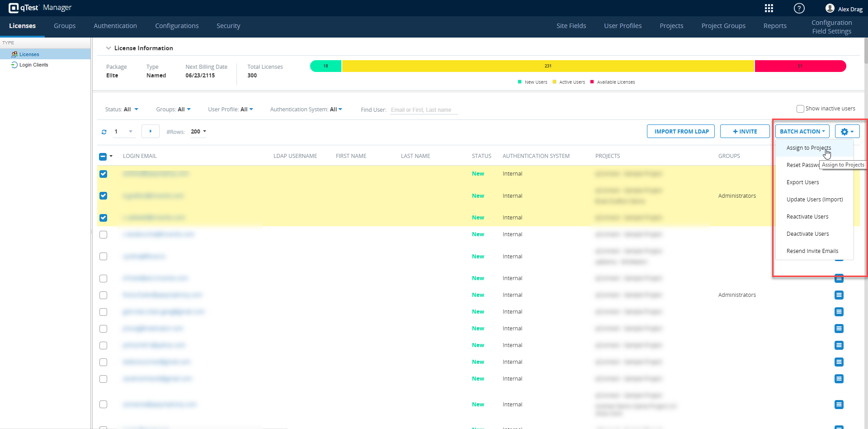Screen dimensions: 868x429
Task: Click the + INVITE button
Action: point(745,132)
